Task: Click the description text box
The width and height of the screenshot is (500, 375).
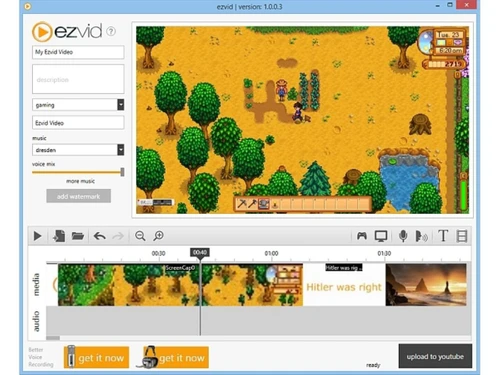Action: 78,79
